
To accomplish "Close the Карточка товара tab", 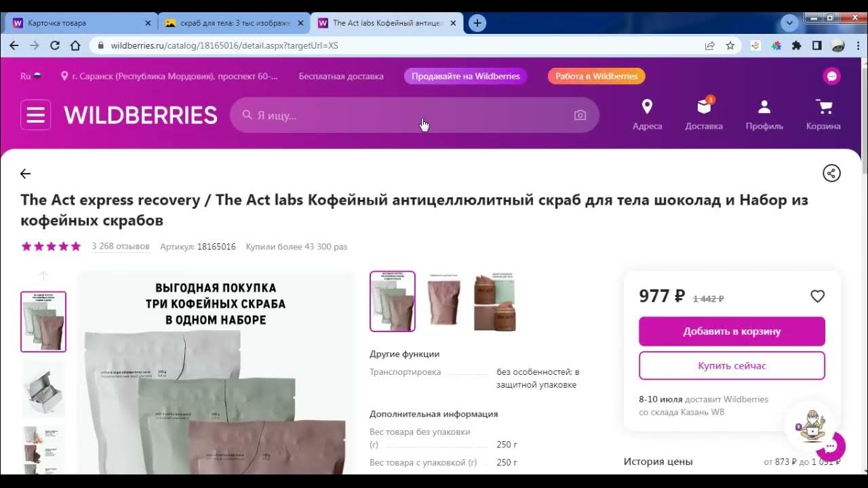I will (148, 23).
